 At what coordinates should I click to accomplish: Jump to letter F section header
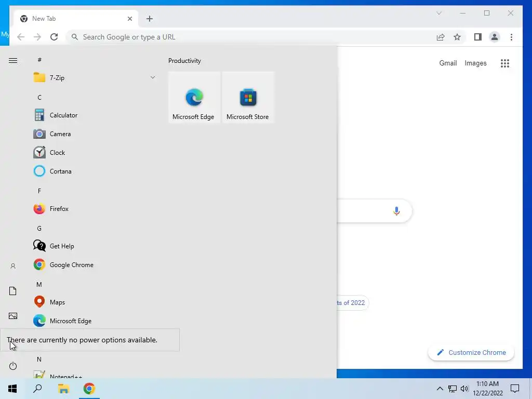click(39, 191)
